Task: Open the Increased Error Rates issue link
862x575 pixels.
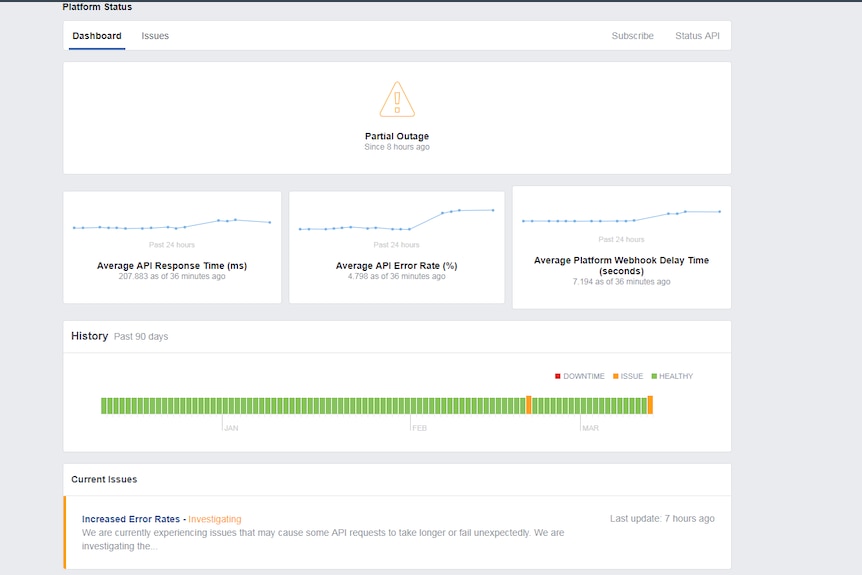Action: point(131,519)
